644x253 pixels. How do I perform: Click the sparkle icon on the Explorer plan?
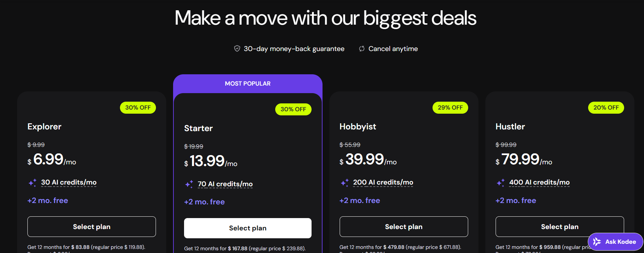(x=33, y=183)
